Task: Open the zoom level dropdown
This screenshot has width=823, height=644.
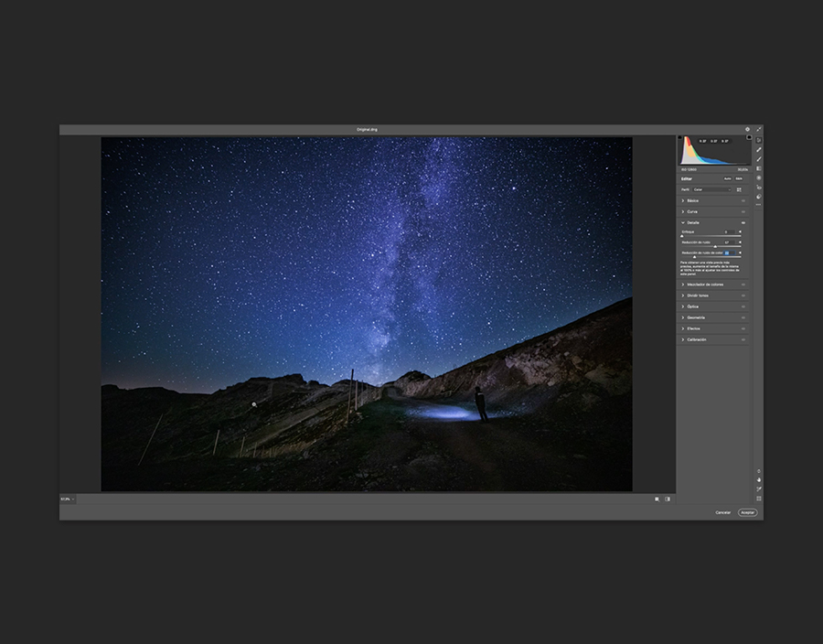Action: coord(68,499)
